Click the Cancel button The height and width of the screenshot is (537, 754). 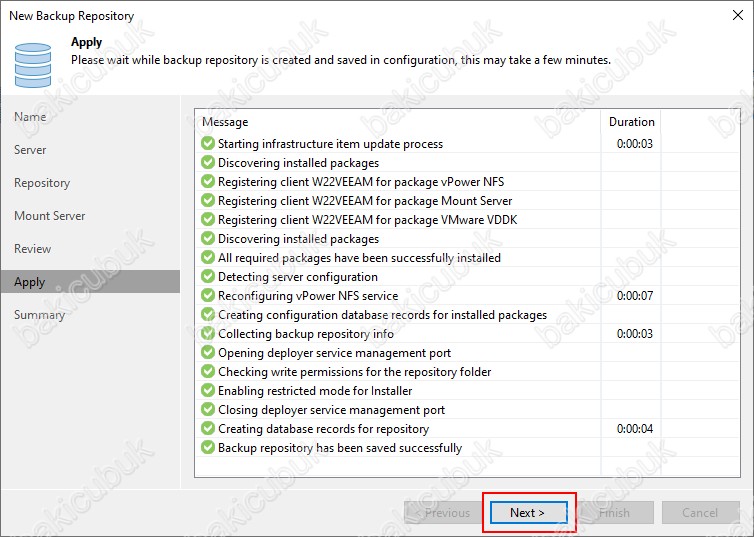(701, 512)
